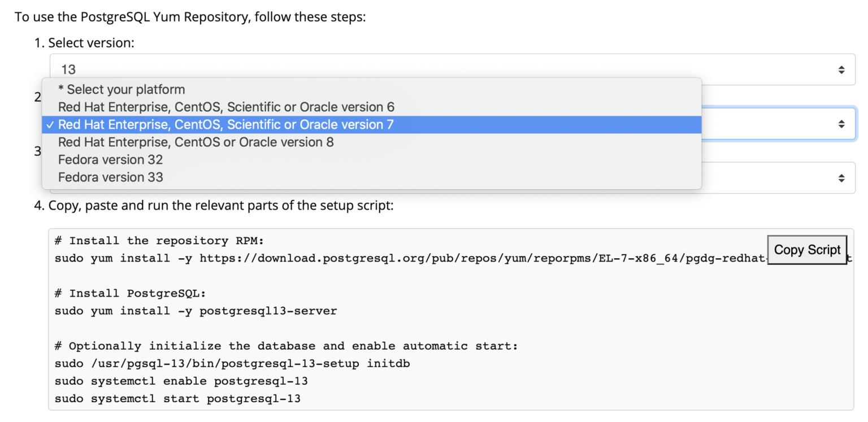
Task: Click the '# Install PostgreSQL:' comment line
Action: [131, 293]
